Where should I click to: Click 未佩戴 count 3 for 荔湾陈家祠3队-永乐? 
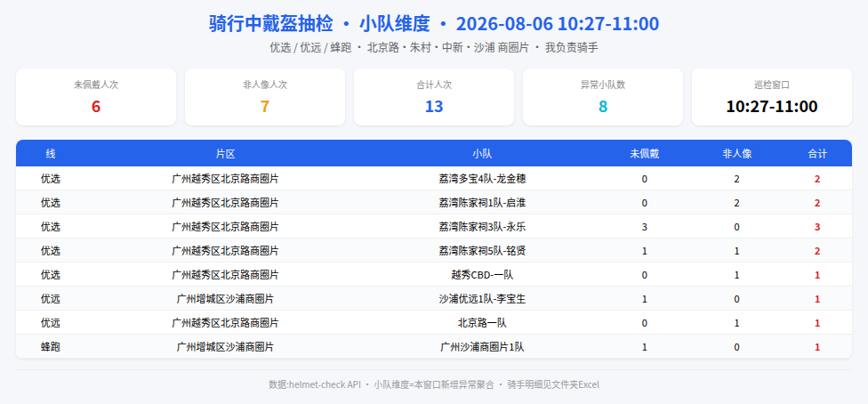point(645,227)
